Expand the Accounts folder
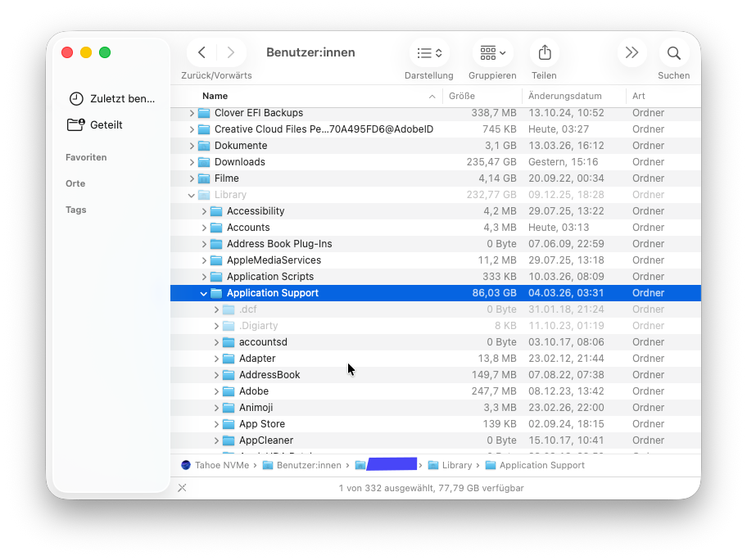Viewport: 747px width, 560px height. click(x=204, y=228)
